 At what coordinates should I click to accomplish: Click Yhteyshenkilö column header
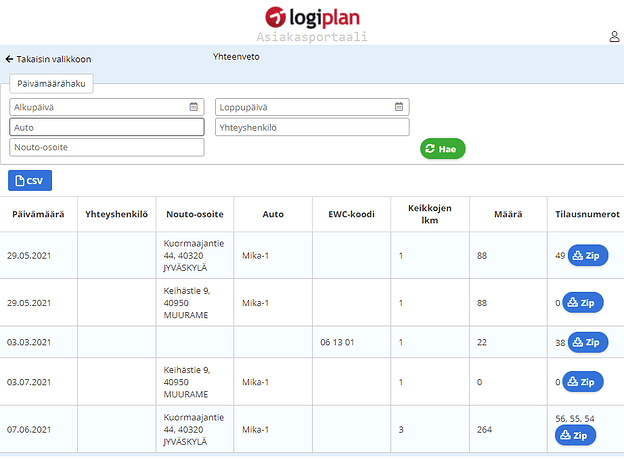tap(116, 214)
